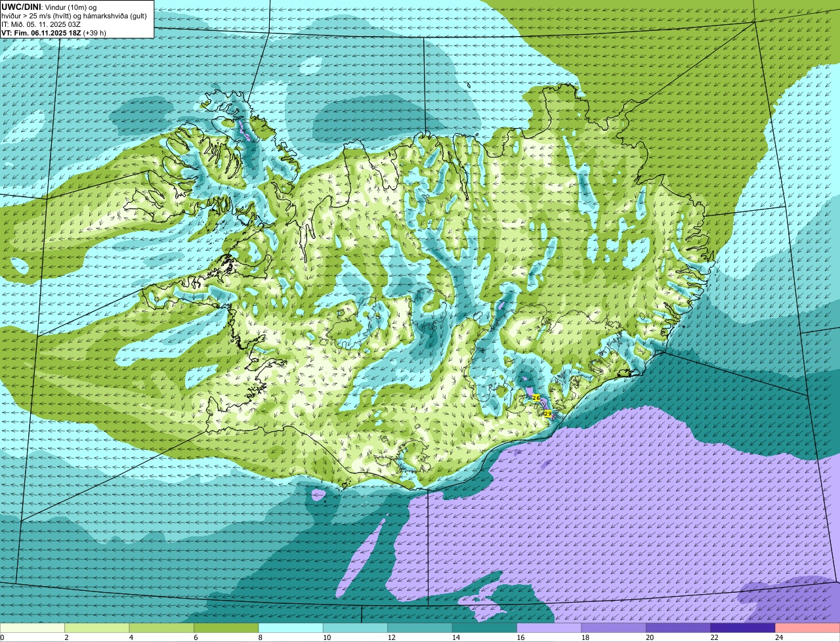The height and width of the screenshot is (642, 840).
Task: Click the 16–18 m/s lavender legend swatch
Action: [x=549, y=628]
